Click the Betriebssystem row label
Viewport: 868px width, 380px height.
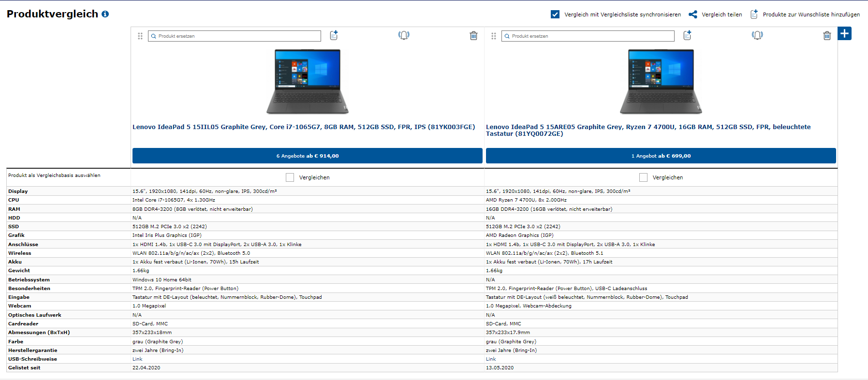pos(29,280)
